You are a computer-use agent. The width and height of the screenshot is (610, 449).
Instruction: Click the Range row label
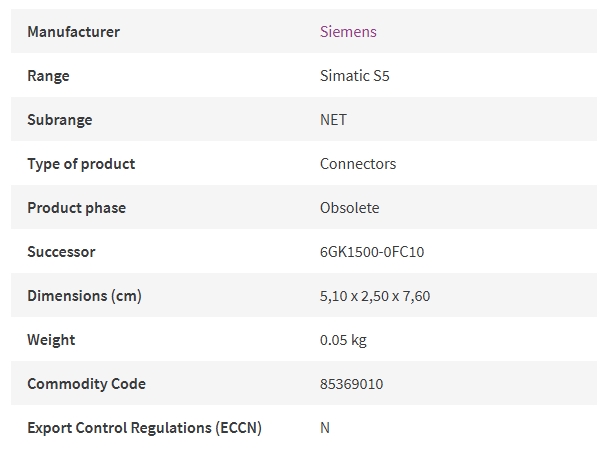[48, 75]
